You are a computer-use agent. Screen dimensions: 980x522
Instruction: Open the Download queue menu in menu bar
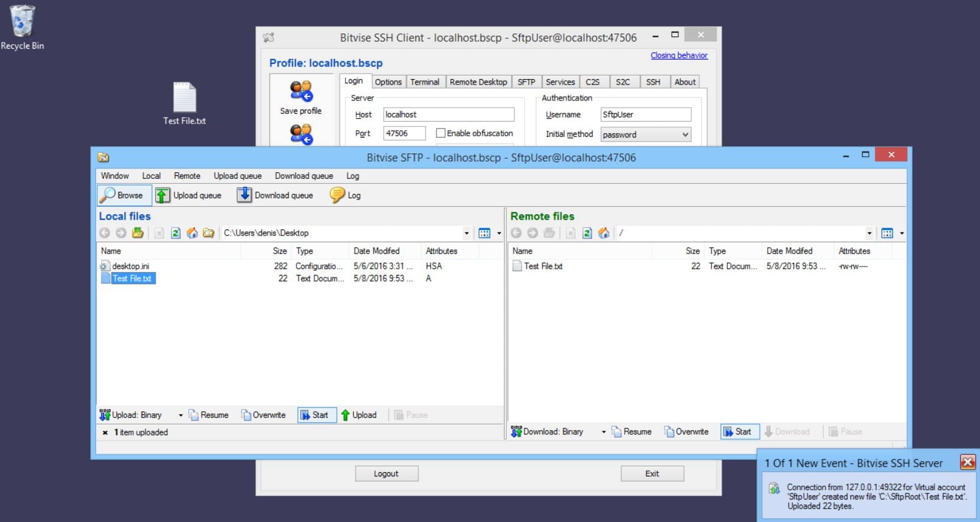click(x=304, y=176)
